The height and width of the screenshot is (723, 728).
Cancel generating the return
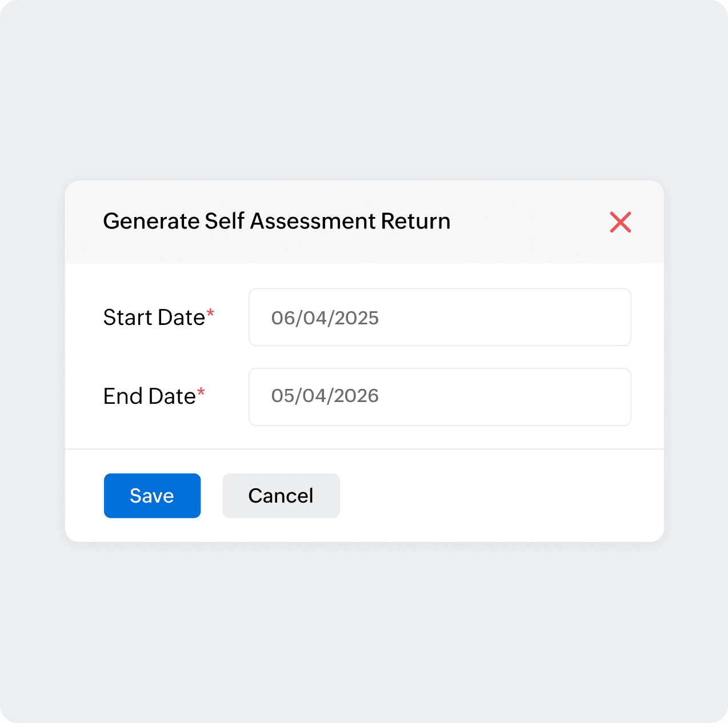[281, 496]
